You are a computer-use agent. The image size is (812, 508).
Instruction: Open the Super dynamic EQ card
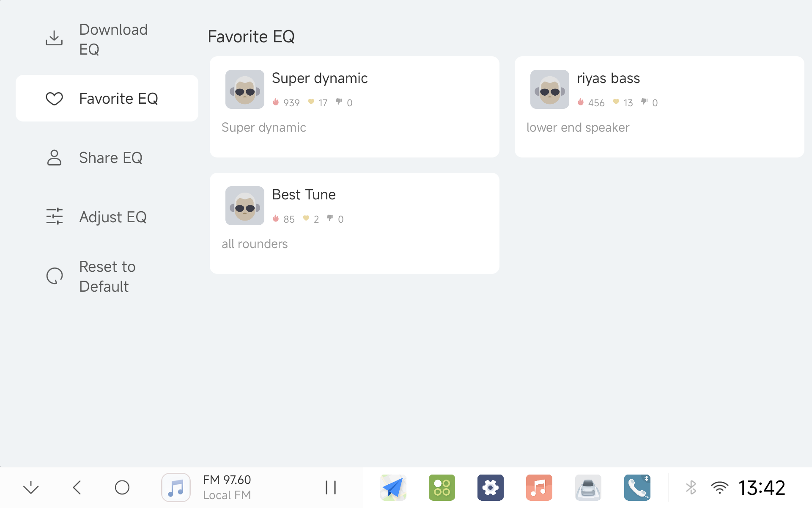354,107
